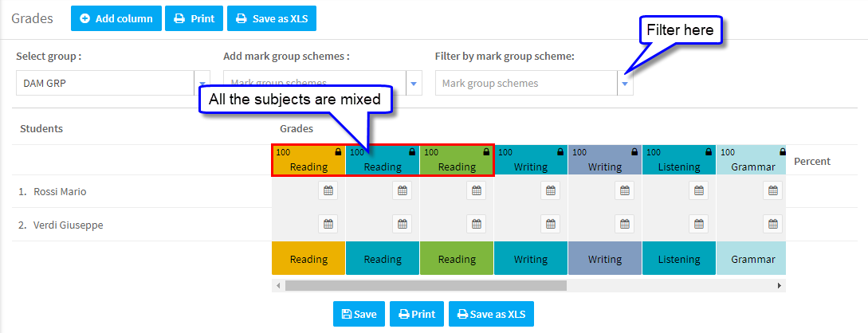
Task: Open calendar icon for Verdi Giuseppe Listening column
Action: coord(698,224)
